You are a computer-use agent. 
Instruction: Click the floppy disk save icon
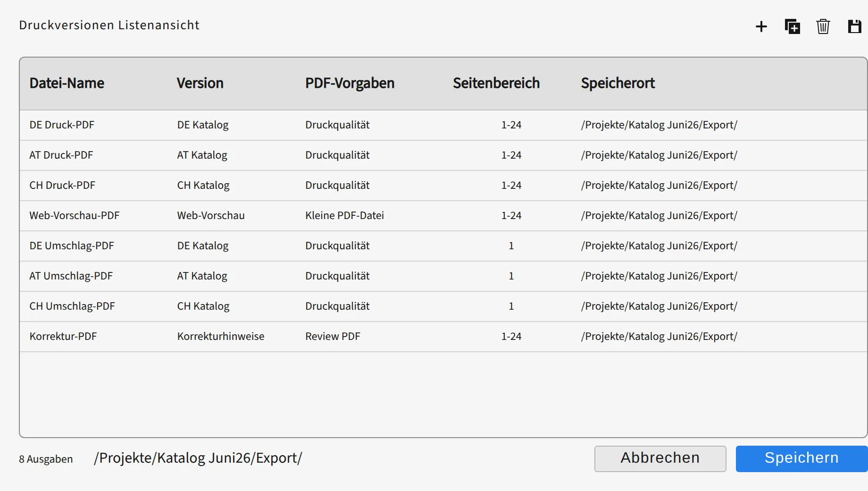tap(854, 26)
